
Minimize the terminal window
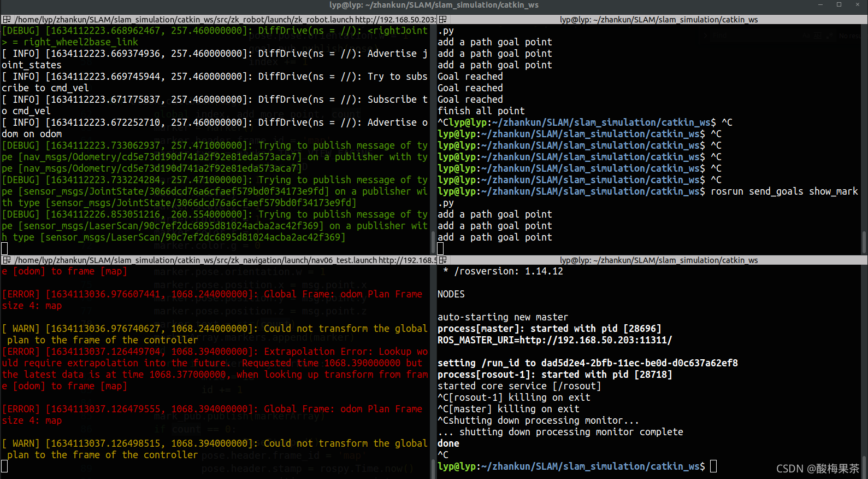pos(820,4)
